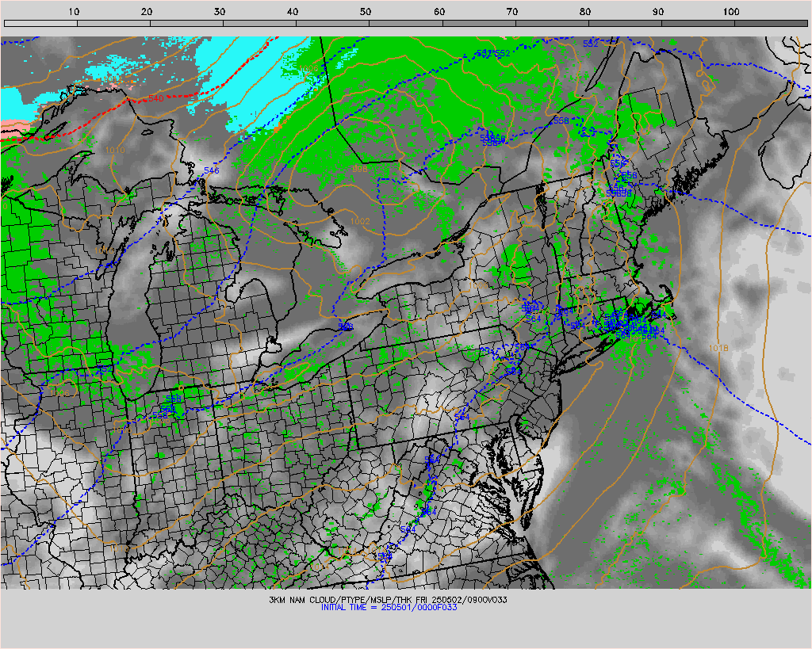Click the scale label "50"

[366, 11]
